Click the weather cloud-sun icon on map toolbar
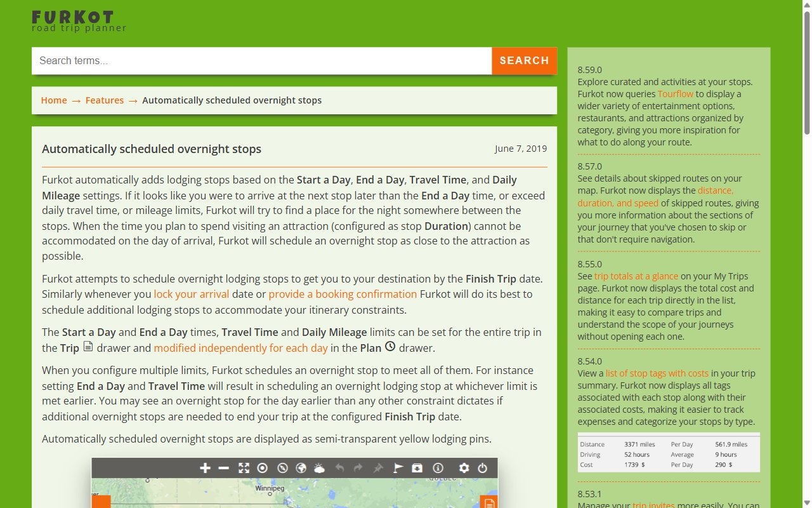The height and width of the screenshot is (508, 812). 320,468
